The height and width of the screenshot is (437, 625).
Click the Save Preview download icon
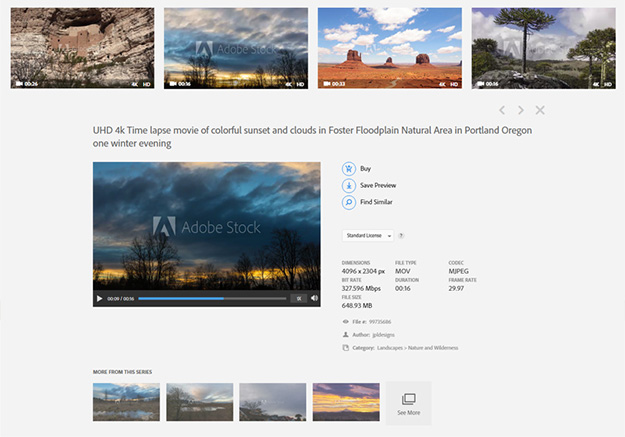(x=349, y=185)
